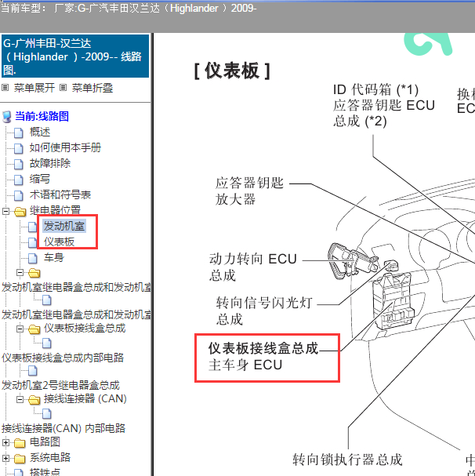Click the expand icon beside 菜单展开
This screenshot has width=475, height=476.
pyautogui.click(x=5, y=88)
